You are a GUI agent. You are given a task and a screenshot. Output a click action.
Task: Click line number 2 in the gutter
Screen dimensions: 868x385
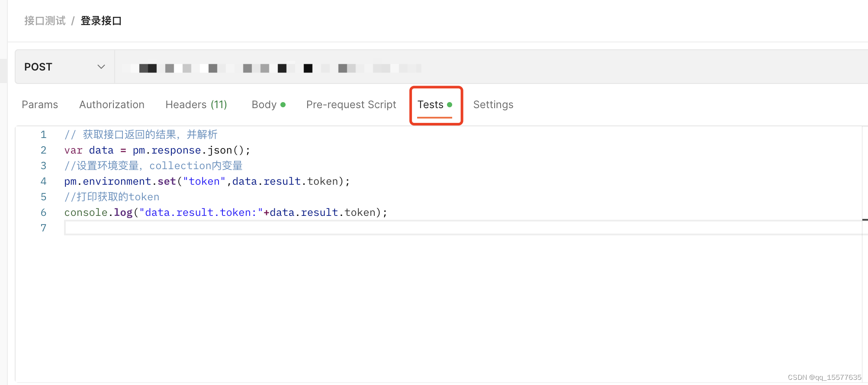tap(43, 150)
